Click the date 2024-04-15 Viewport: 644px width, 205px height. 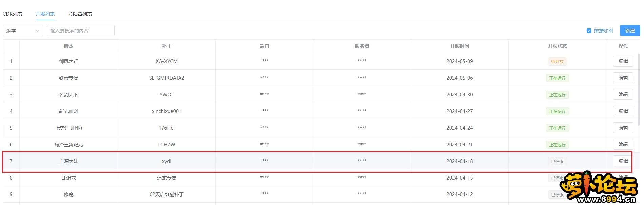pos(460,178)
